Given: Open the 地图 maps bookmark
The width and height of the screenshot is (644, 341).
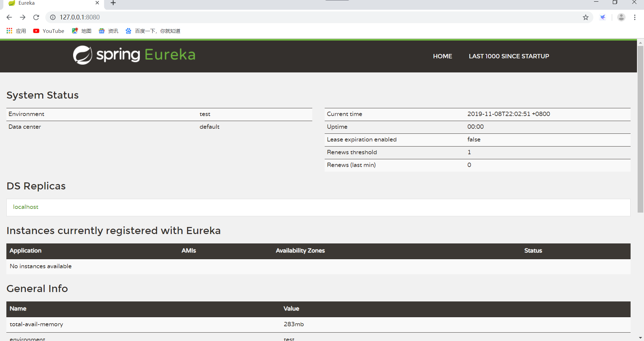Looking at the screenshot, I should tap(82, 31).
